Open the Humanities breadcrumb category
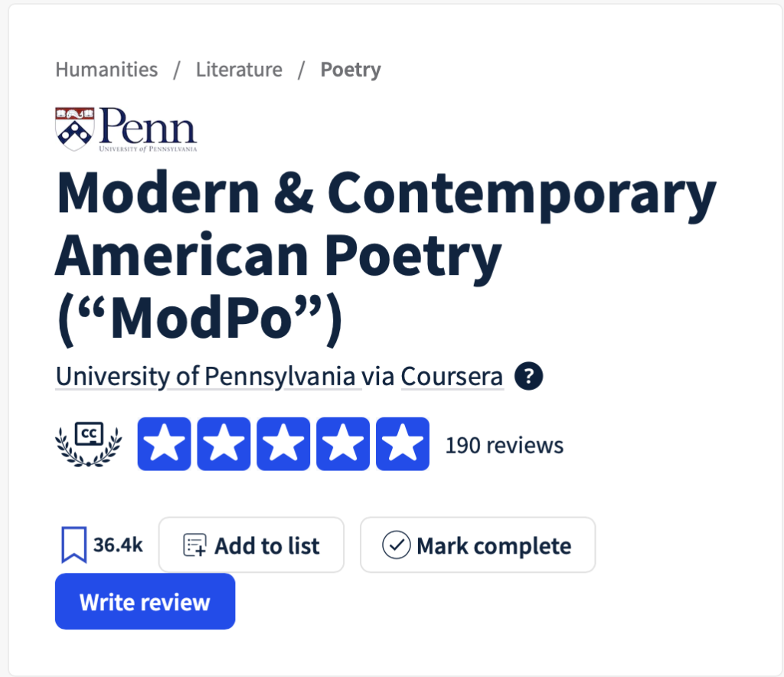The image size is (784, 677). click(106, 70)
